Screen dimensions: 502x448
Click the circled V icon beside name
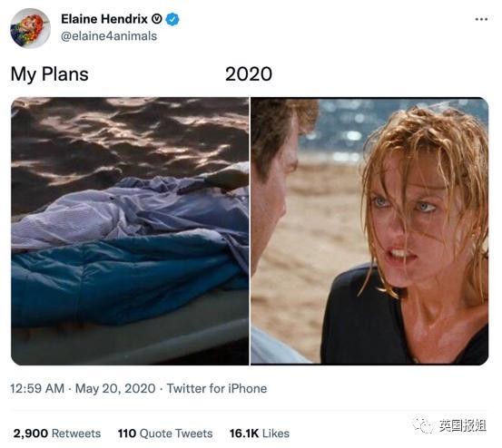[x=156, y=20]
